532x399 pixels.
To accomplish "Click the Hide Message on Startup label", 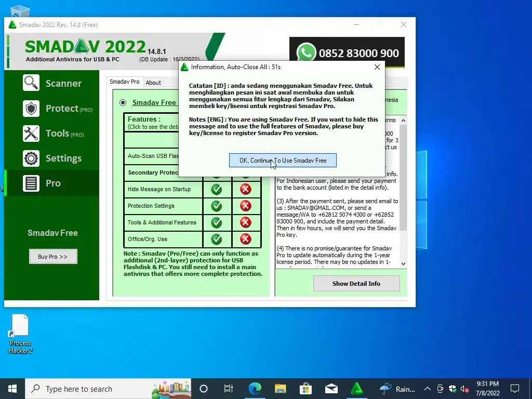I will click(159, 189).
